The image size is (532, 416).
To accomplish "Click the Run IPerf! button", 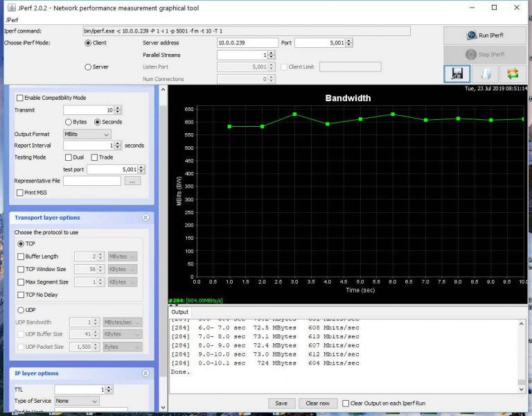I will point(485,35).
